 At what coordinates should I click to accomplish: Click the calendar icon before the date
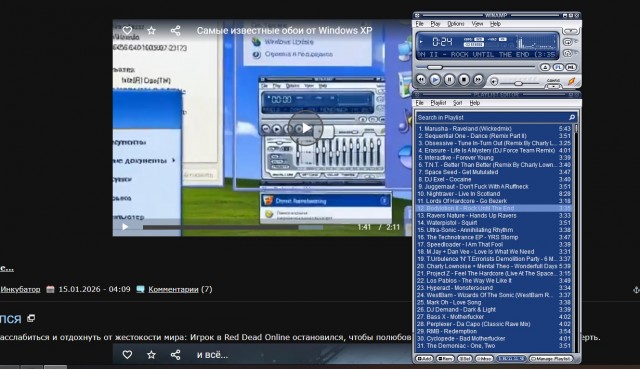pyautogui.click(x=50, y=289)
